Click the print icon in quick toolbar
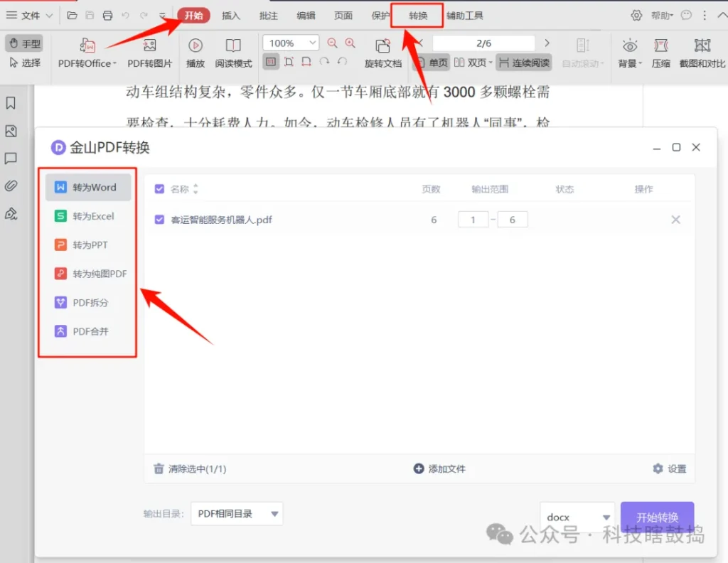 (107, 16)
